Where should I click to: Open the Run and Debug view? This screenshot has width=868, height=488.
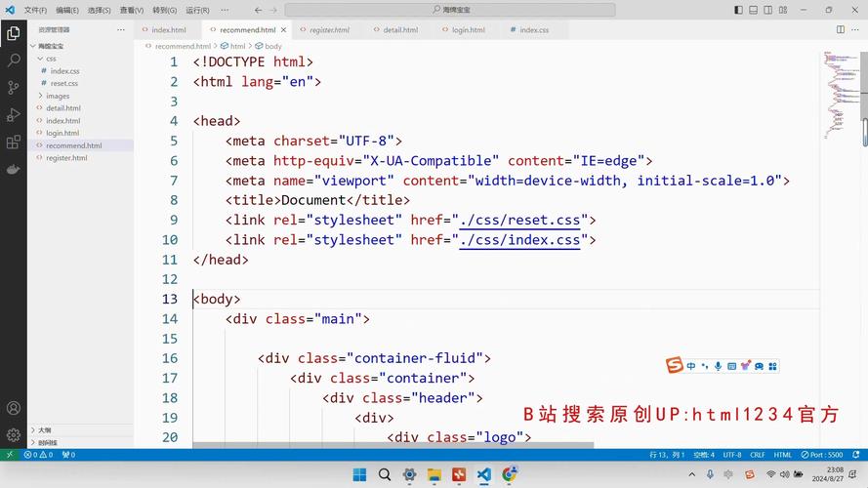pyautogui.click(x=14, y=114)
